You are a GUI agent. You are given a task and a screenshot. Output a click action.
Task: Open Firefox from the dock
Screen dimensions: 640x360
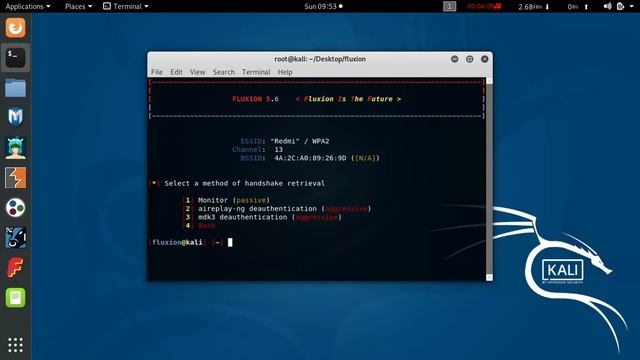(x=16, y=28)
